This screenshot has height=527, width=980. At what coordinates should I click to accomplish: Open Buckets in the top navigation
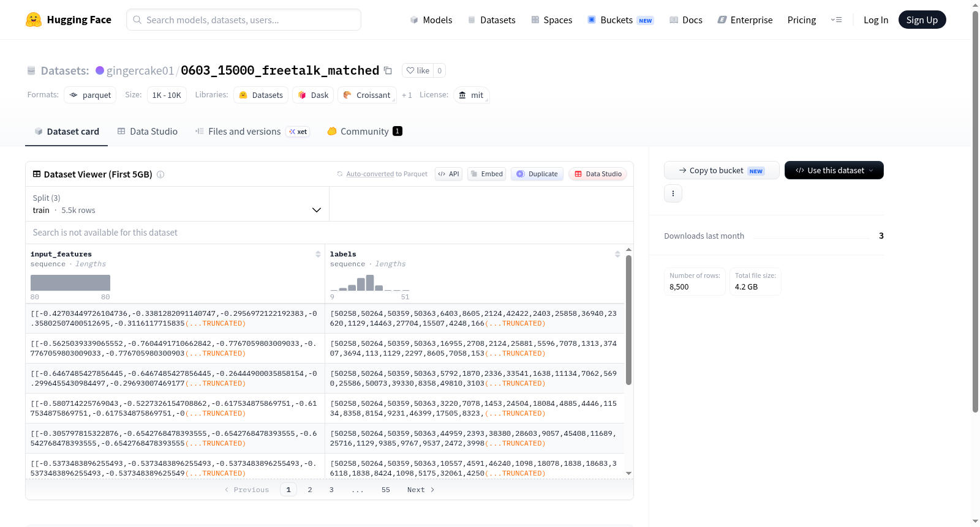click(620, 20)
